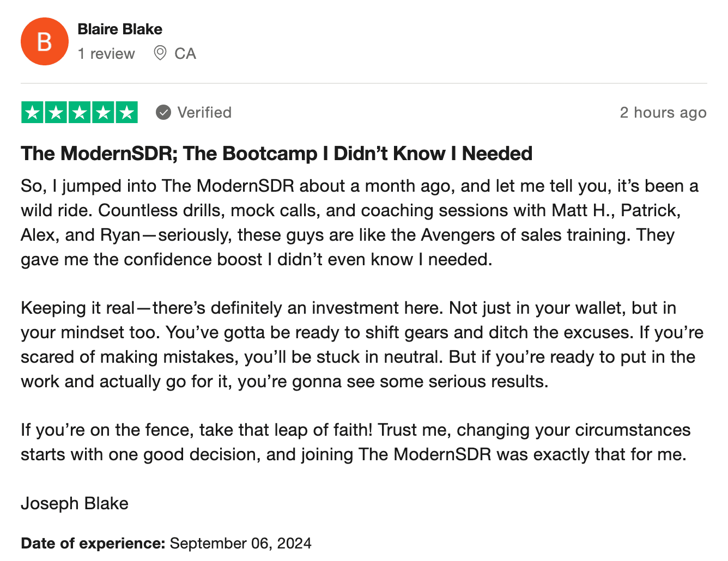
Task: Click the paragraph starting "If you're on the fence"
Action: click(x=355, y=442)
